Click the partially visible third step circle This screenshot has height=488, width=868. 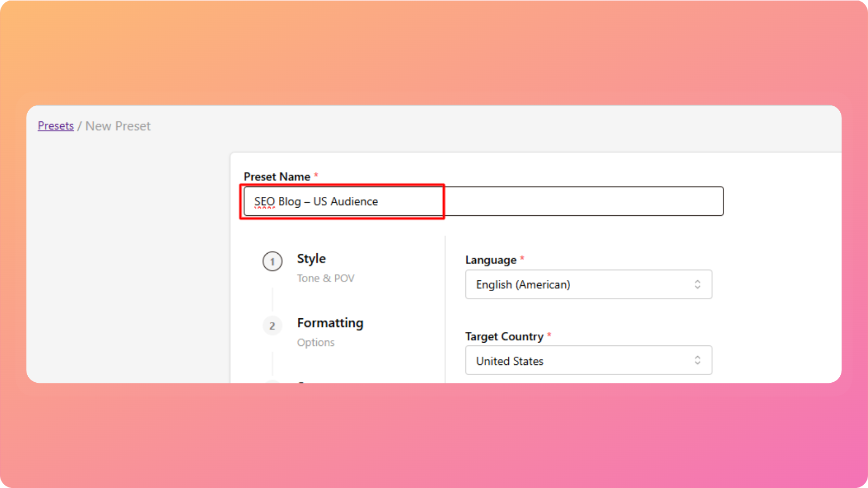click(272, 381)
